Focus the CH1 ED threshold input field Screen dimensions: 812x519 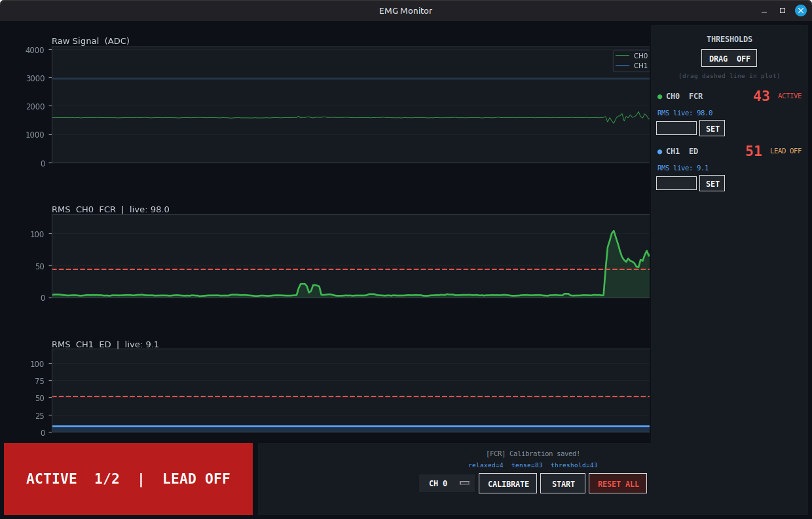(x=676, y=183)
